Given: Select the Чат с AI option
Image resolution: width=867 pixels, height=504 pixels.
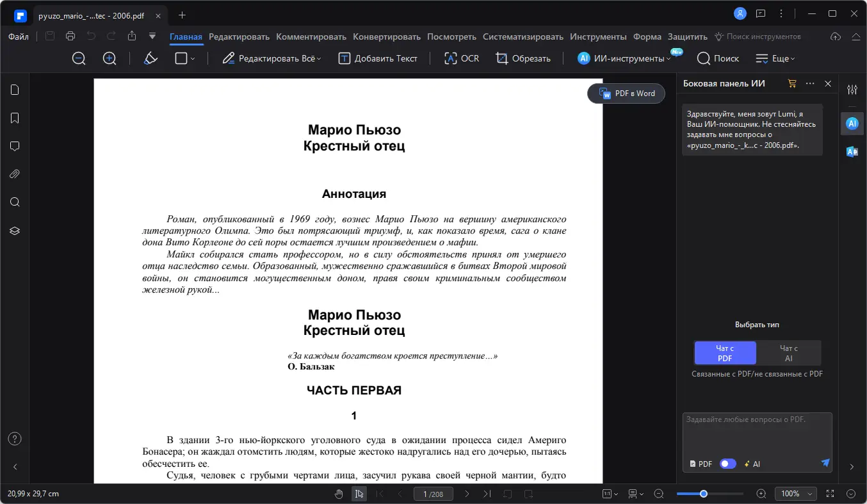Looking at the screenshot, I should [789, 352].
